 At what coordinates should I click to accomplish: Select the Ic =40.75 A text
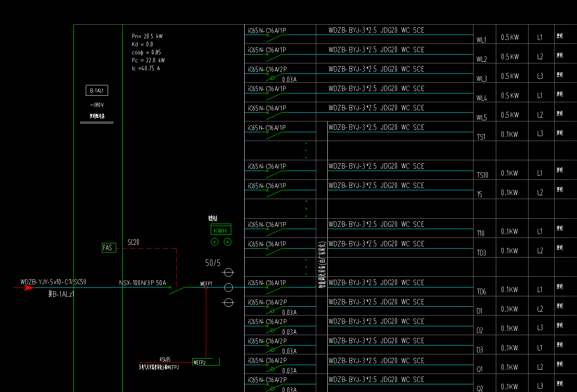(x=146, y=68)
